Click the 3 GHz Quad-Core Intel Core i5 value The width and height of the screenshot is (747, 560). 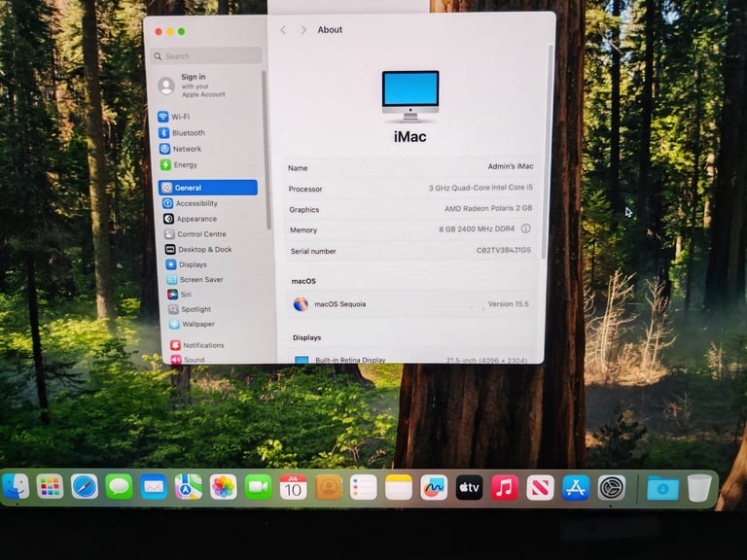pyautogui.click(x=480, y=188)
